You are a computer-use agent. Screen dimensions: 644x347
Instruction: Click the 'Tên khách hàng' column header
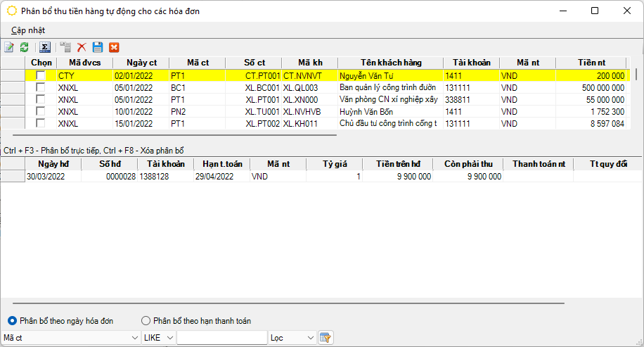coord(390,63)
